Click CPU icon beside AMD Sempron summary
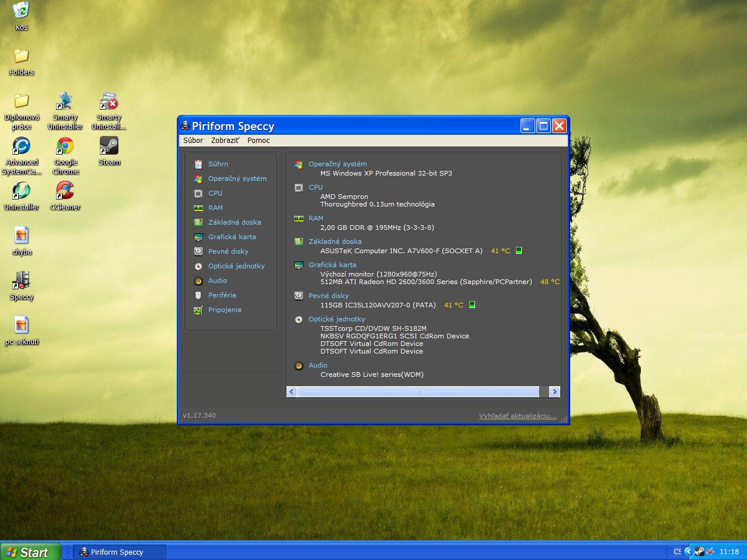The height and width of the screenshot is (560, 747). 299,187
